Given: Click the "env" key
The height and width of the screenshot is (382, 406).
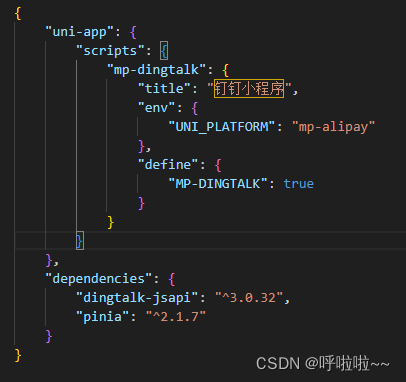Looking at the screenshot, I should (157, 108).
